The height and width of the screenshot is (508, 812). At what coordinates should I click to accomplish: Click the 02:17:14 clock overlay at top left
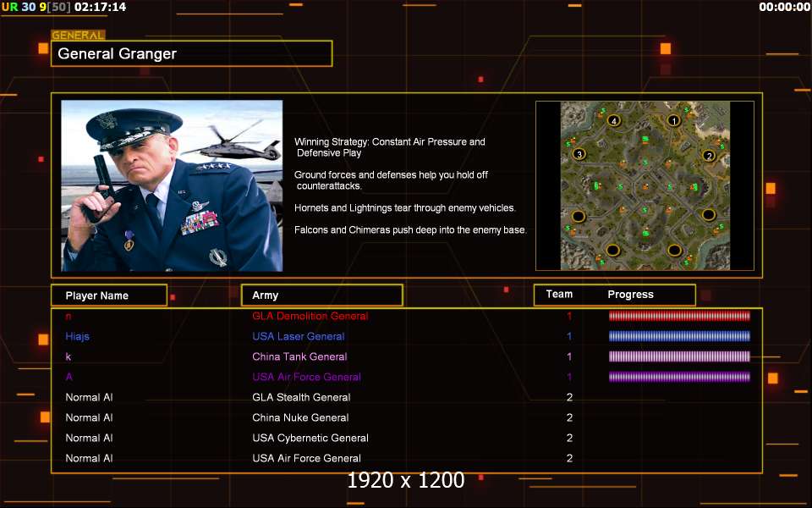pos(100,7)
